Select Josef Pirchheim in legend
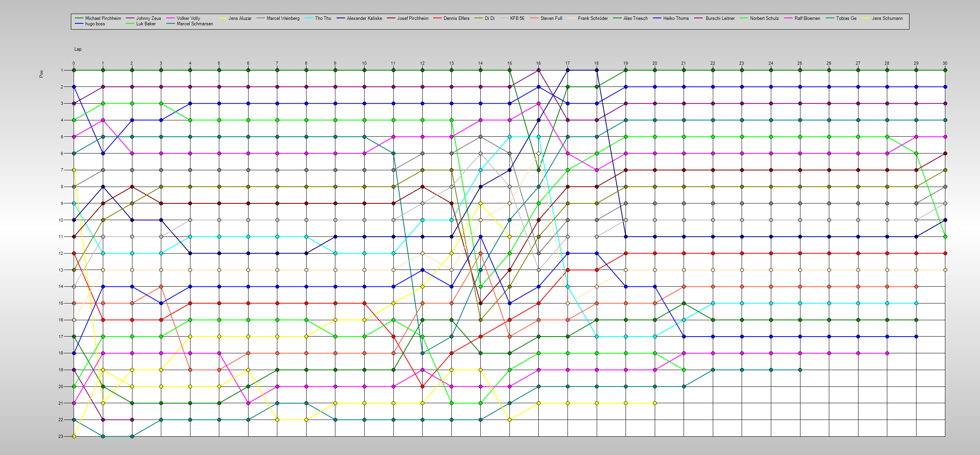Image resolution: width=980 pixels, height=455 pixels. [x=407, y=18]
